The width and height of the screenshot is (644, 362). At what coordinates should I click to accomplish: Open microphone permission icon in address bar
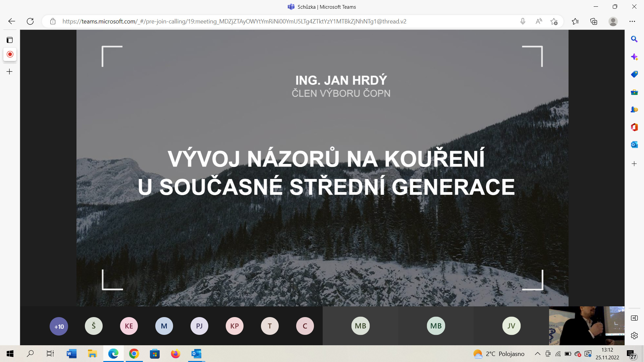click(x=523, y=21)
